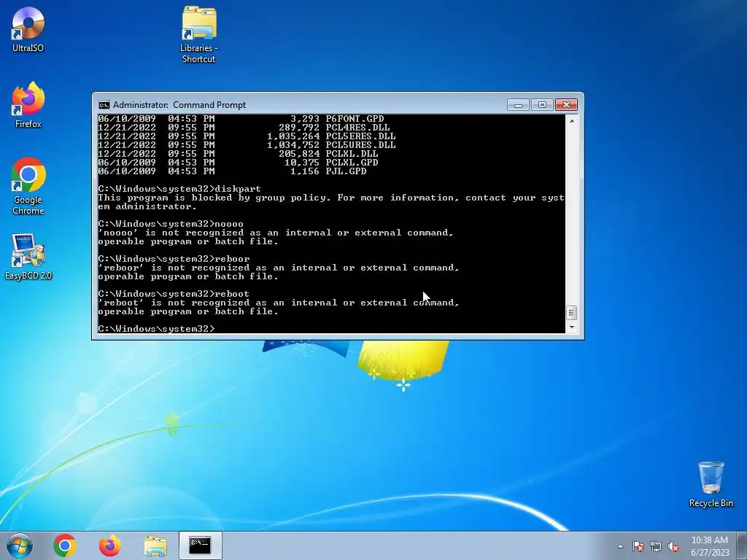Click the Command Prompt scroll up arrow
This screenshot has width=747, height=560.
[x=572, y=121]
